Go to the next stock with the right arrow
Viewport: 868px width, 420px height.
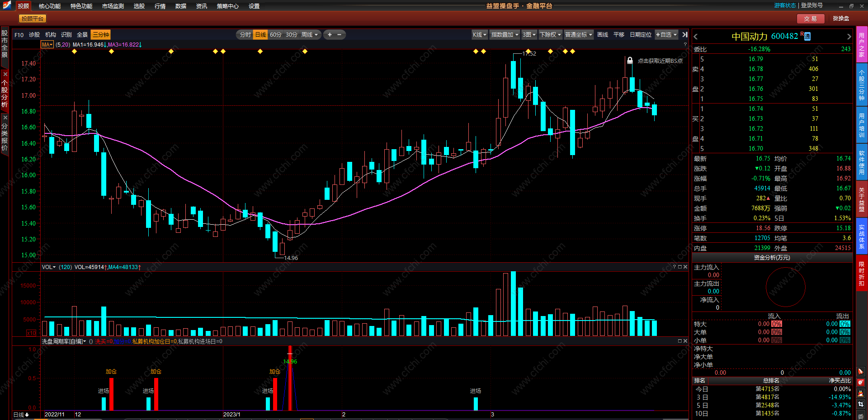point(849,37)
